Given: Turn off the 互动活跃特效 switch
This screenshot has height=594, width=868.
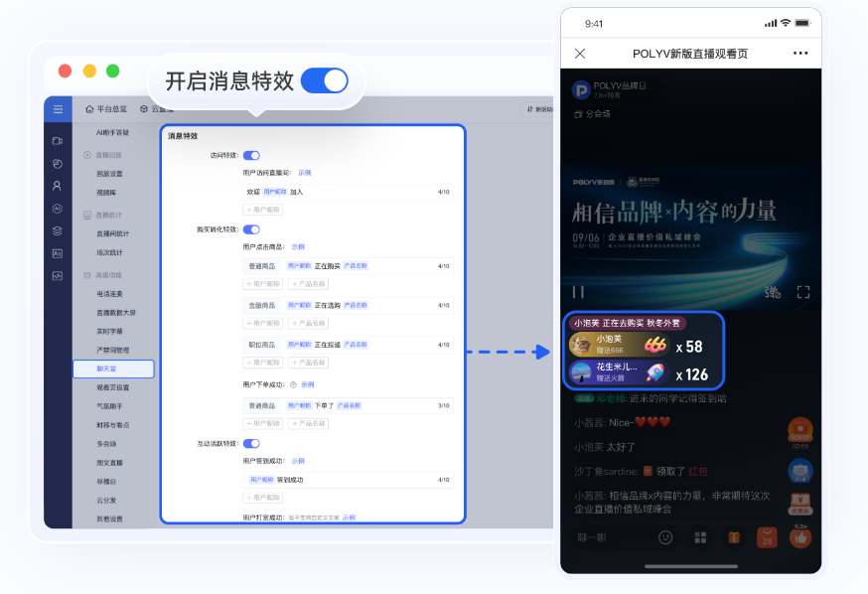Looking at the screenshot, I should point(251,443).
